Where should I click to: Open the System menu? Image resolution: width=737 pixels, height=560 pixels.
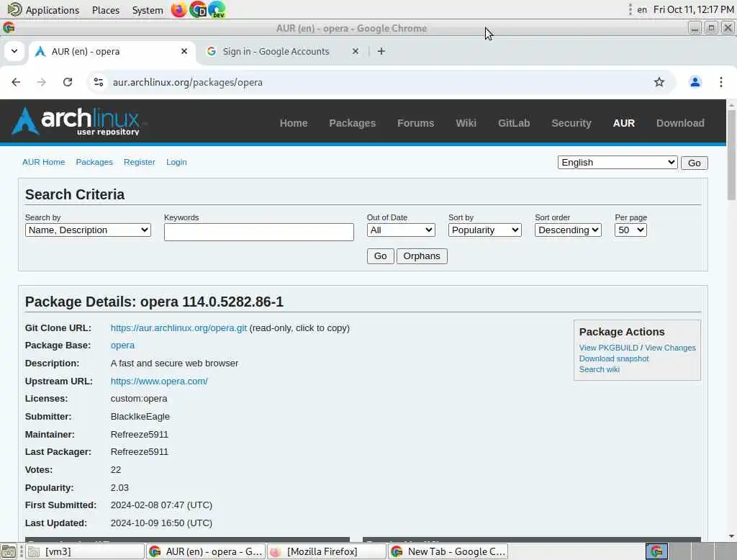point(148,10)
